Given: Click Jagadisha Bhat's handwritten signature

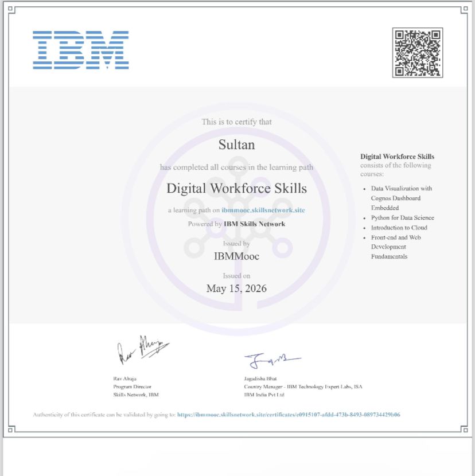Looking at the screenshot, I should pos(272,360).
